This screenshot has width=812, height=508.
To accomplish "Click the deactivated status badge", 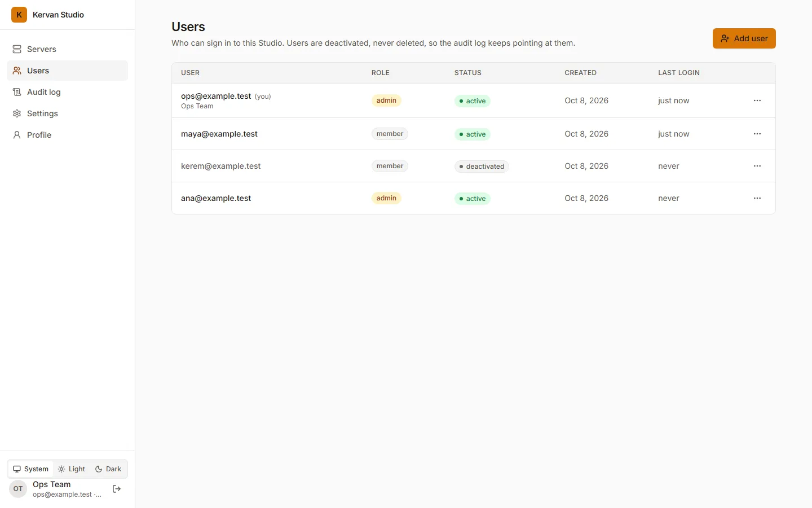I will (x=482, y=167).
